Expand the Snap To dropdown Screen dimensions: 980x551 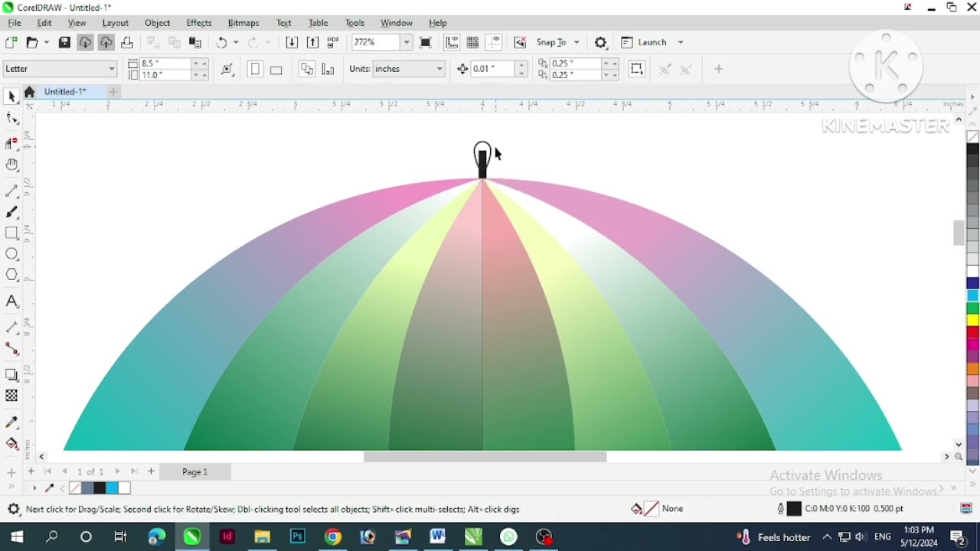(x=577, y=43)
